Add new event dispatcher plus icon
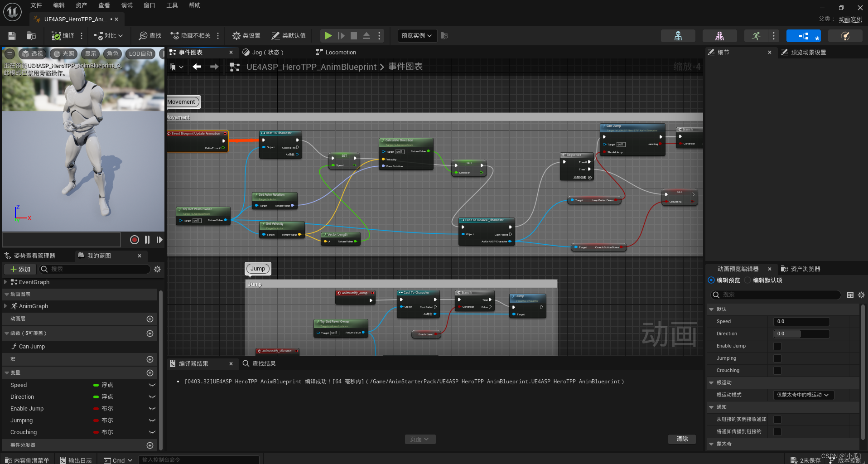 pos(150,445)
